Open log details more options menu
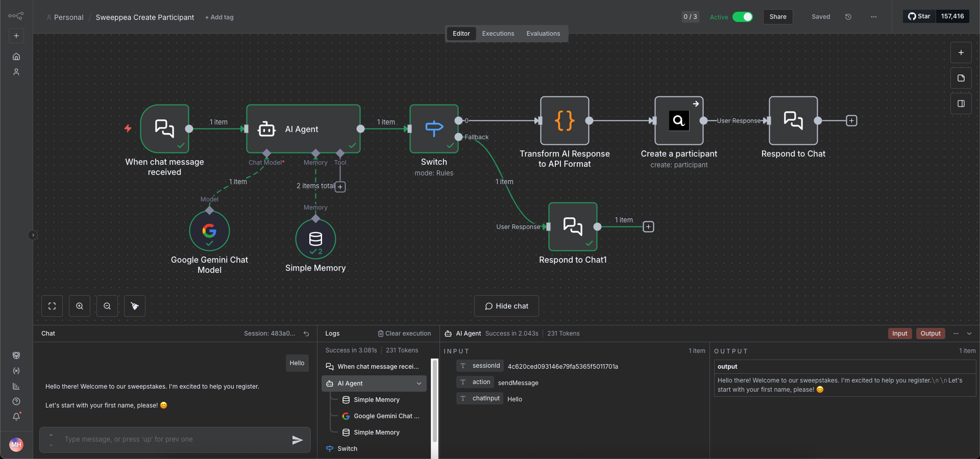 pos(956,334)
